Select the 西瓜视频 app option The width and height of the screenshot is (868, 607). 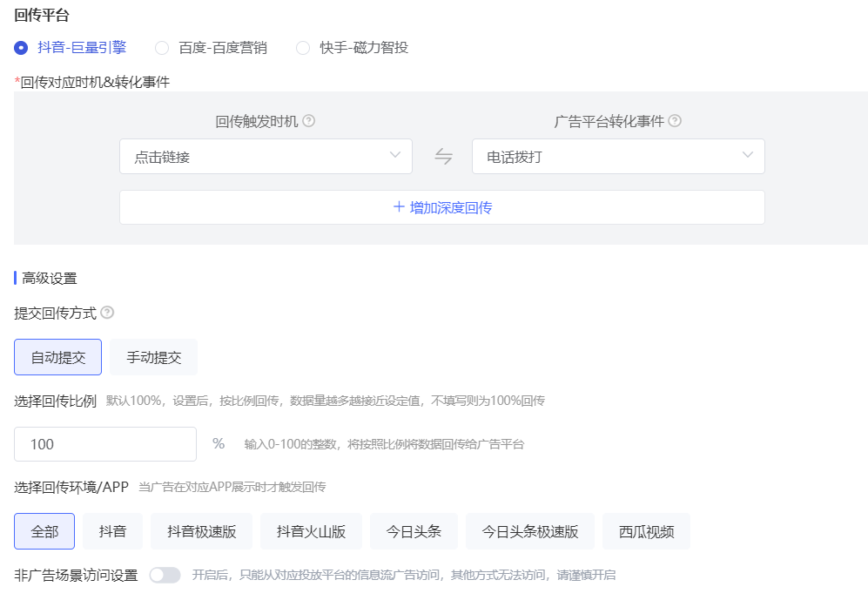point(646,531)
